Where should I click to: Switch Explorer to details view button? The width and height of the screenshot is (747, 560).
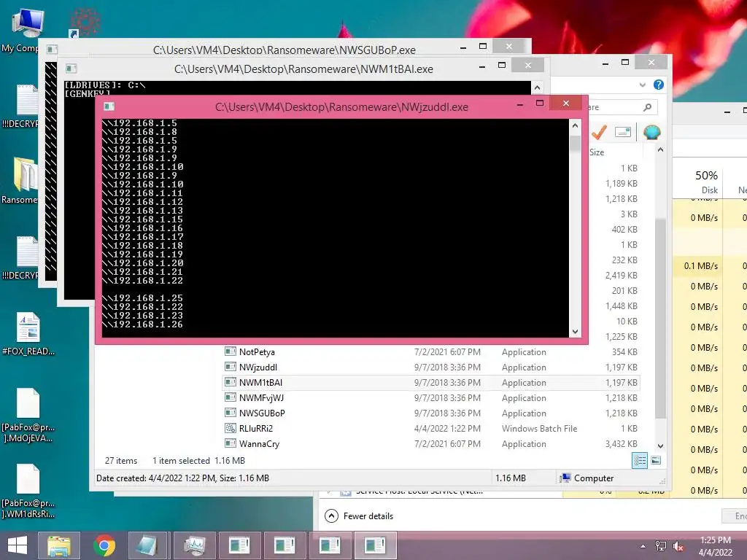(640, 460)
